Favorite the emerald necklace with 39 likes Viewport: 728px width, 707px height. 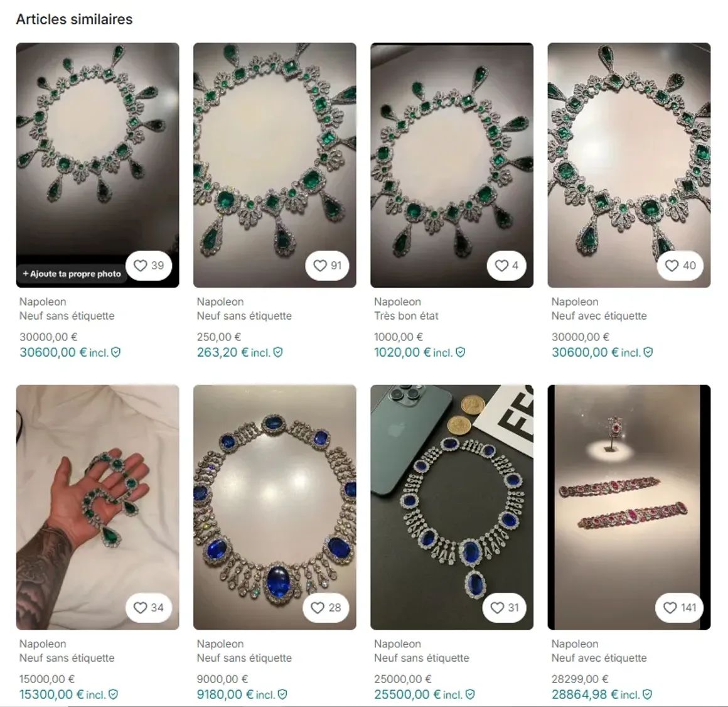(149, 266)
